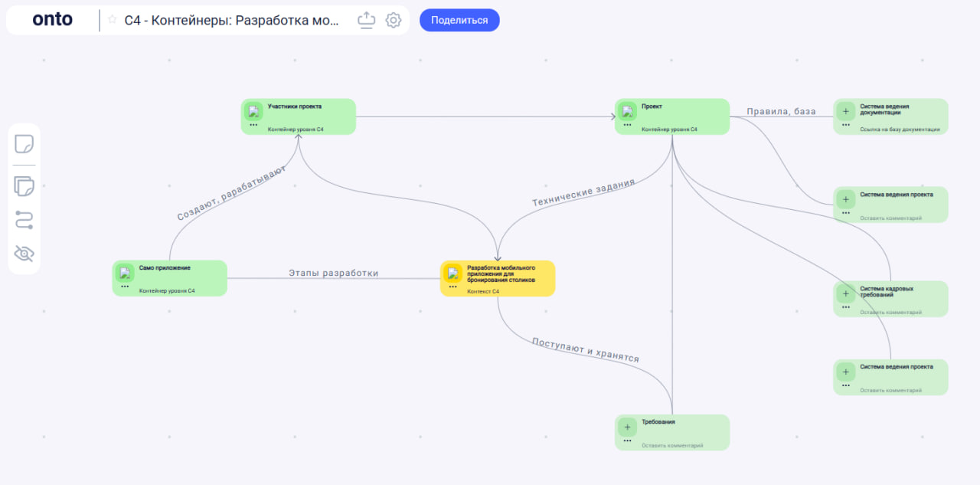The image size is (980, 485).
Task: Click the Поделиться button
Action: [x=459, y=20]
